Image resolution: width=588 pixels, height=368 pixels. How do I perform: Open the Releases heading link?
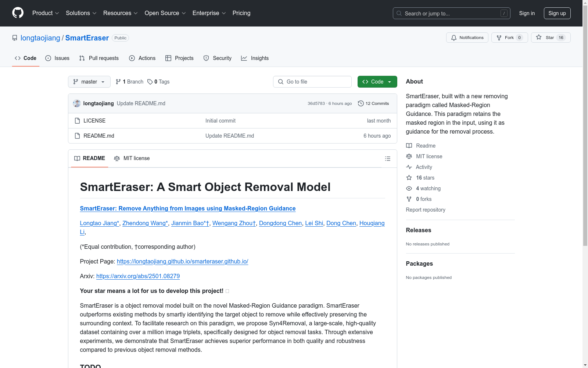[x=419, y=230]
